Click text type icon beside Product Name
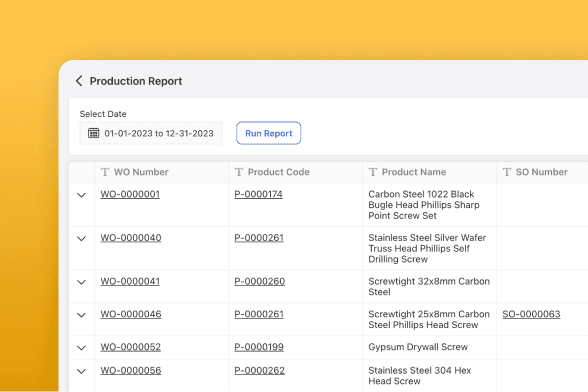The image size is (588, 392). pyautogui.click(x=373, y=172)
